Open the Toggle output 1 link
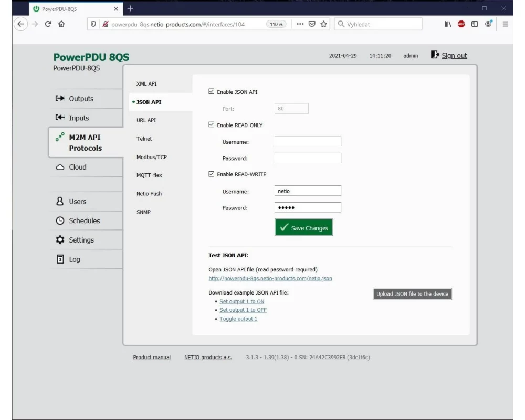 coord(238,319)
